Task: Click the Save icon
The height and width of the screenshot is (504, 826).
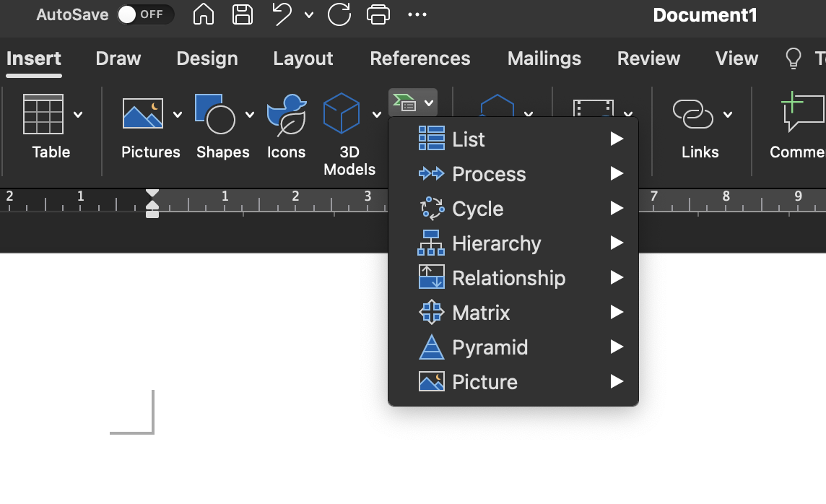Action: point(242,14)
